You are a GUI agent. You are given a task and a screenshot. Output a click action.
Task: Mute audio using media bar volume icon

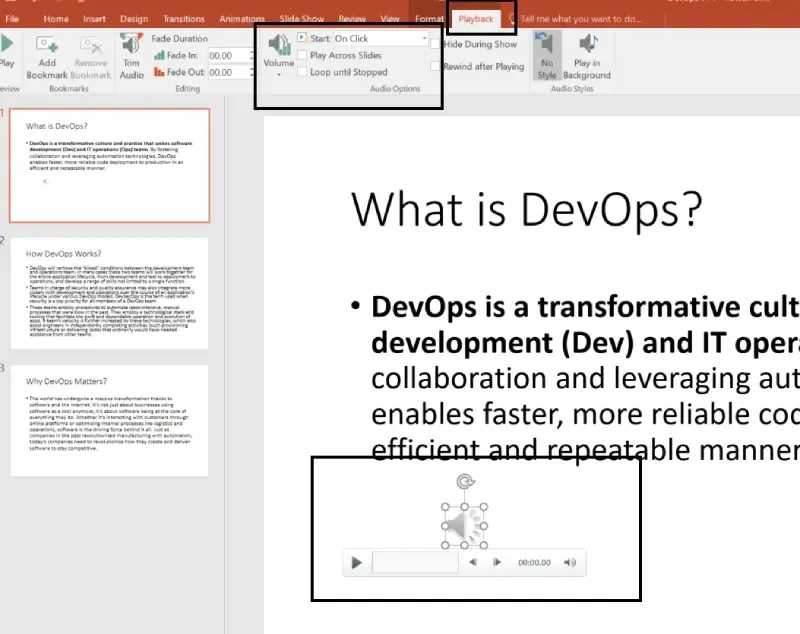tap(570, 562)
